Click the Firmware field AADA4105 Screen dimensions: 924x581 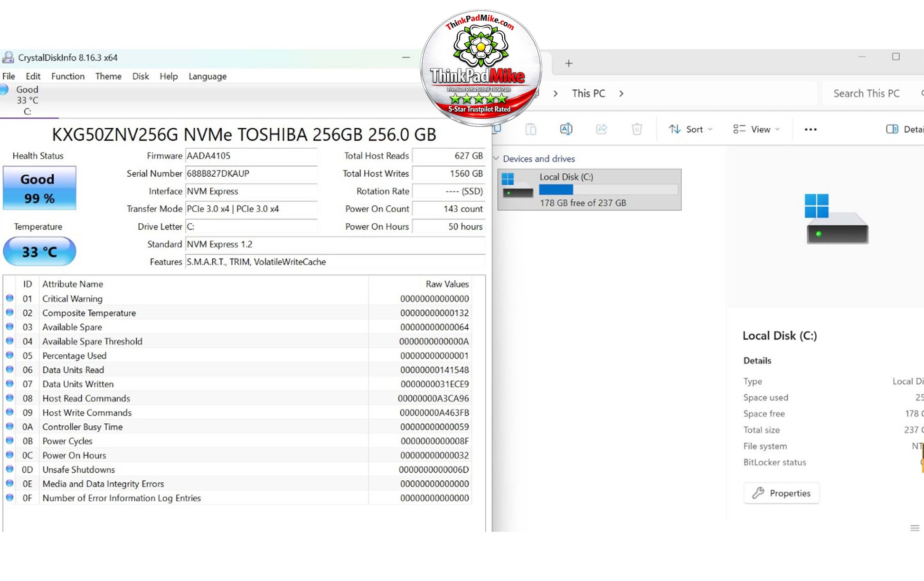click(251, 156)
